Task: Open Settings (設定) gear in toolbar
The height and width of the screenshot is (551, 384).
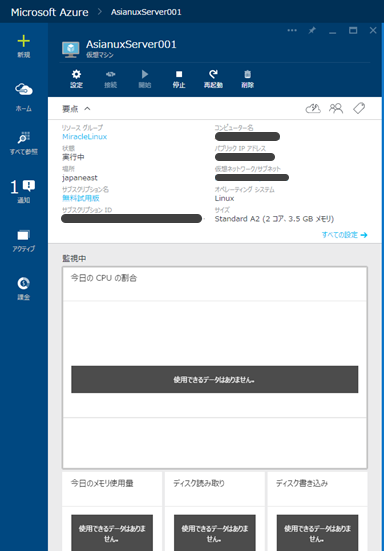Action: coord(76,79)
